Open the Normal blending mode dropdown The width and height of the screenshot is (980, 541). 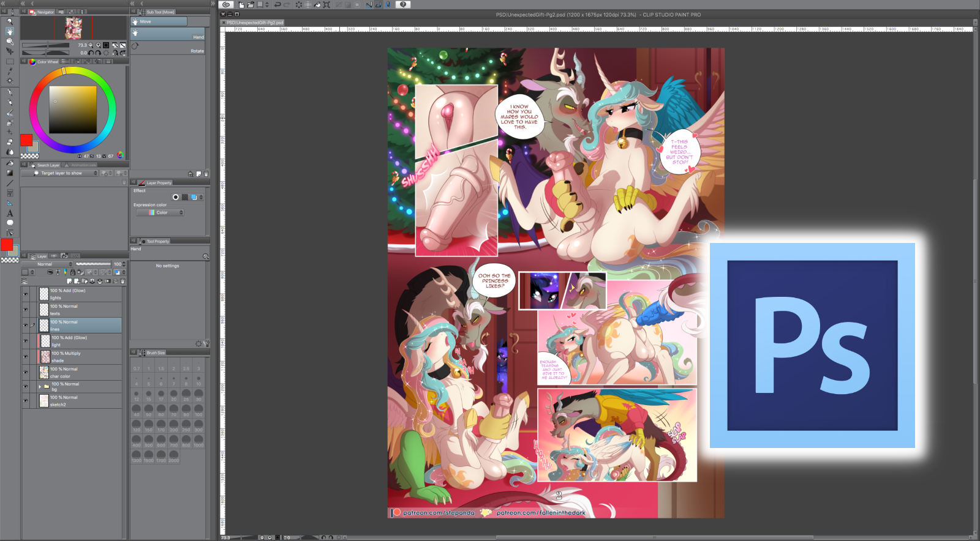[47, 264]
